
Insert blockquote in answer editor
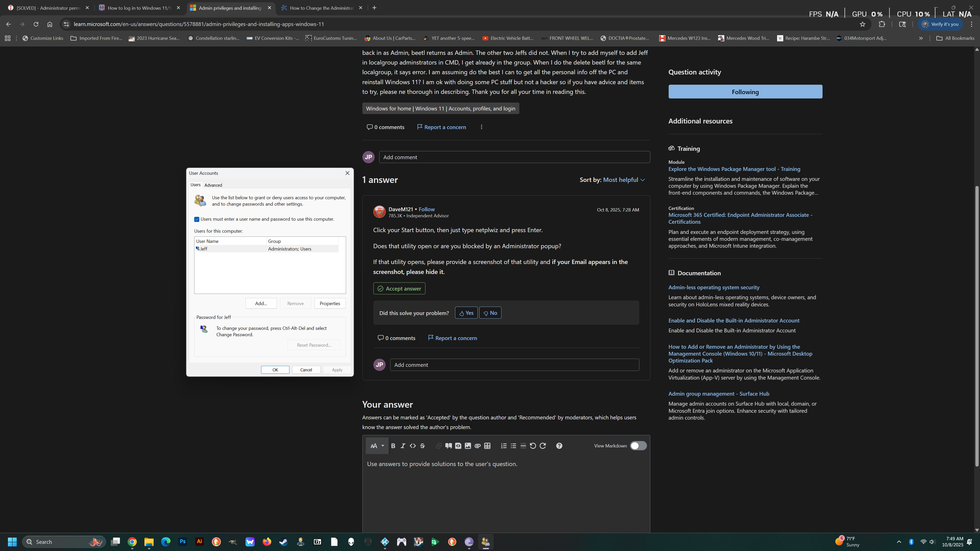tap(449, 446)
